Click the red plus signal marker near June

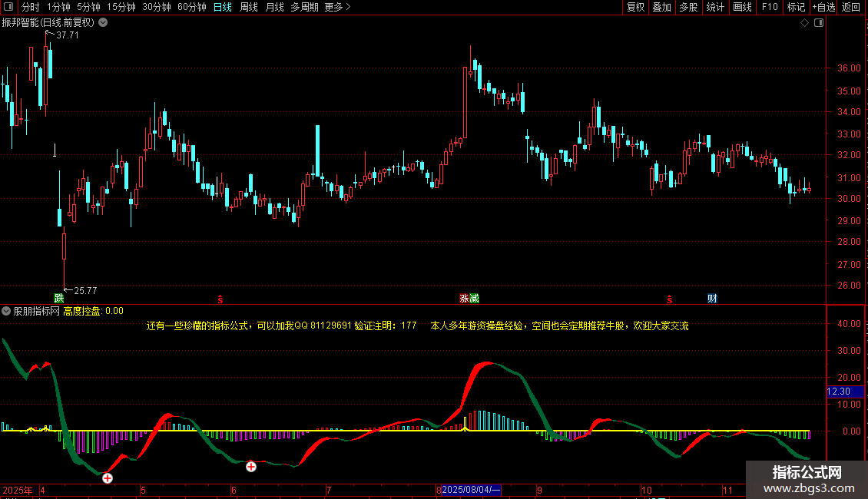pos(250,467)
